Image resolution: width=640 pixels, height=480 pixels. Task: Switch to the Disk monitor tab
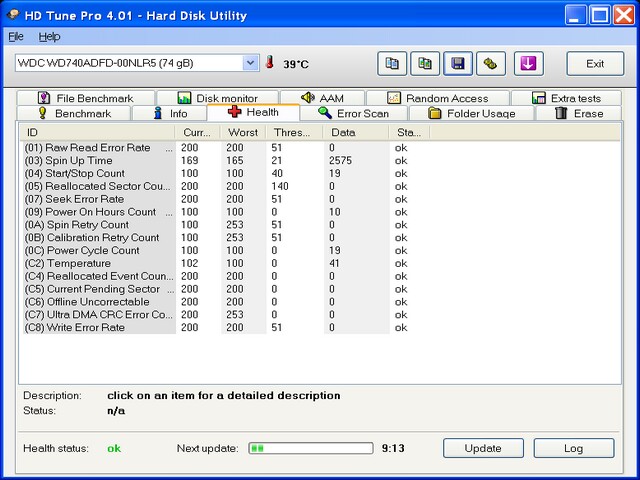click(x=218, y=98)
